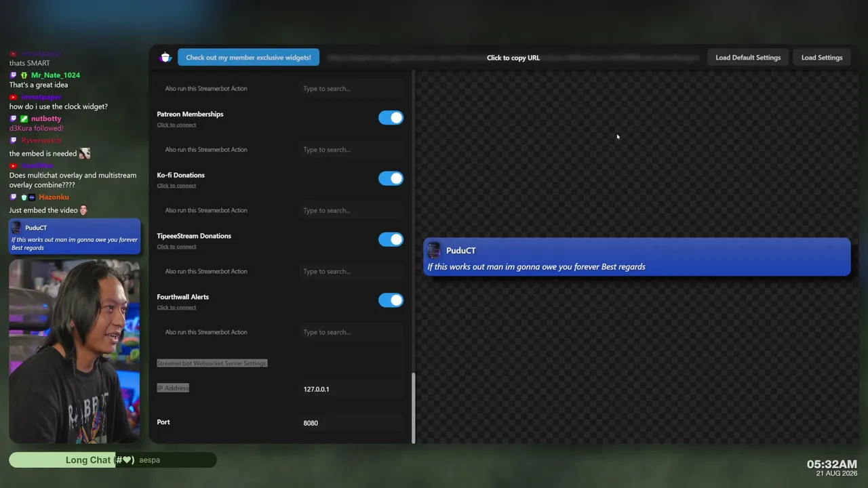Screen dimensions: 868x488
Task: Click the YouTube icon beside imnotpaper
Action: (14, 97)
